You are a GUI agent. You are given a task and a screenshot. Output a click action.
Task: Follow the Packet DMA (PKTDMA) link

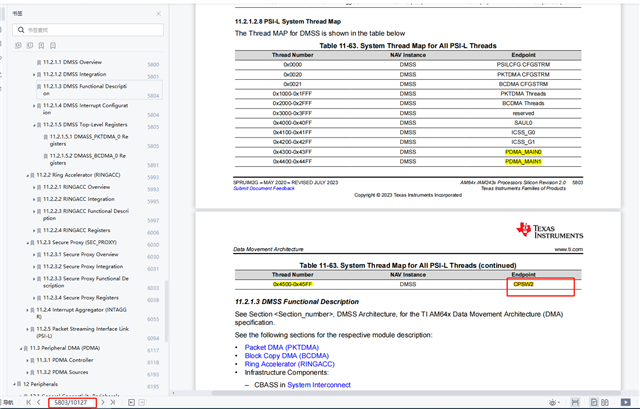click(x=282, y=347)
